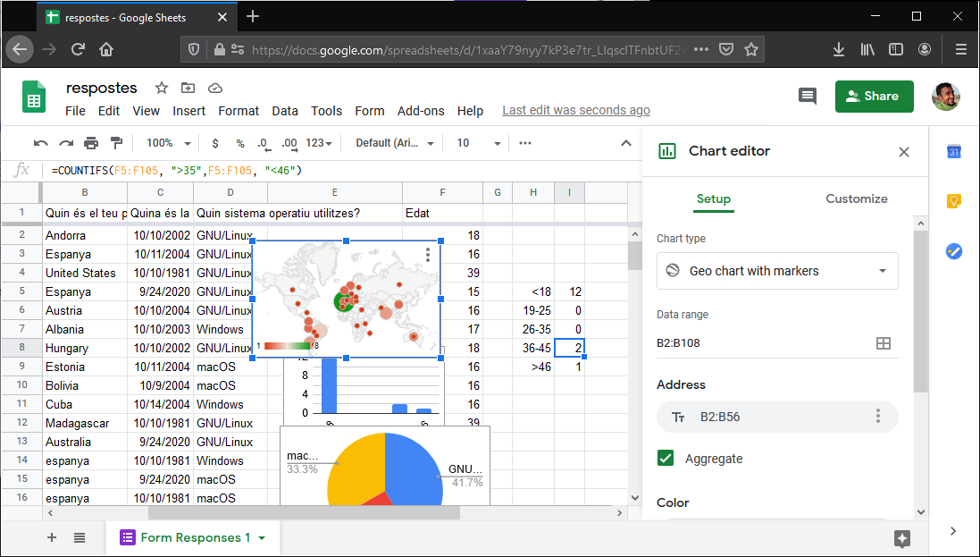Click the Undo arrow in toolbar
Screen dimensions: 980x557
tap(40, 143)
